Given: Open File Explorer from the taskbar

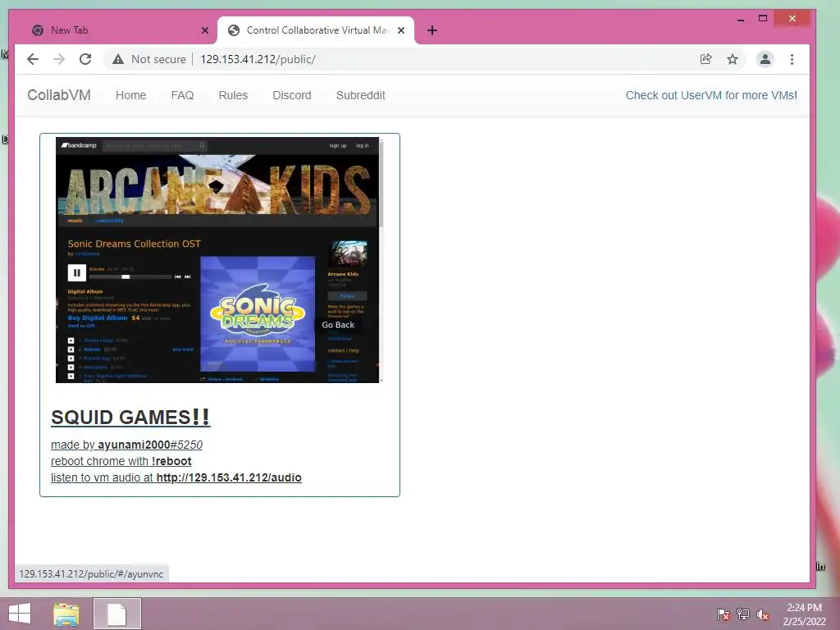Looking at the screenshot, I should pyautogui.click(x=66, y=614).
